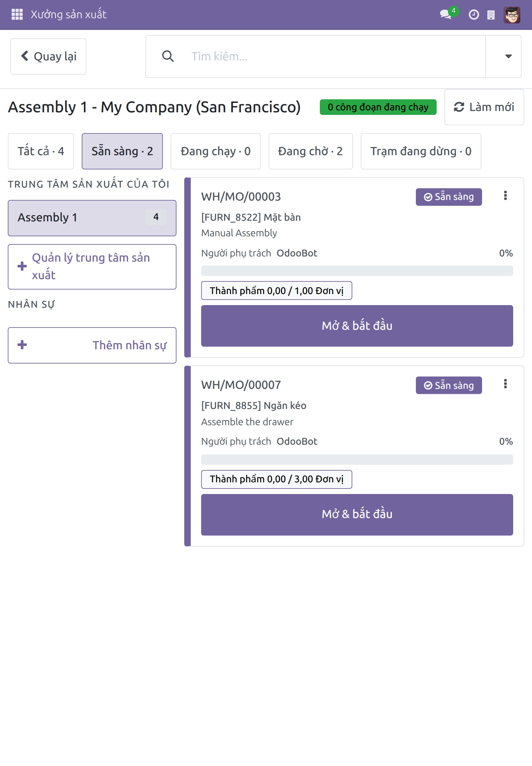The width and height of the screenshot is (532, 766).
Task: Open the activities clock icon
Action: 474,15
